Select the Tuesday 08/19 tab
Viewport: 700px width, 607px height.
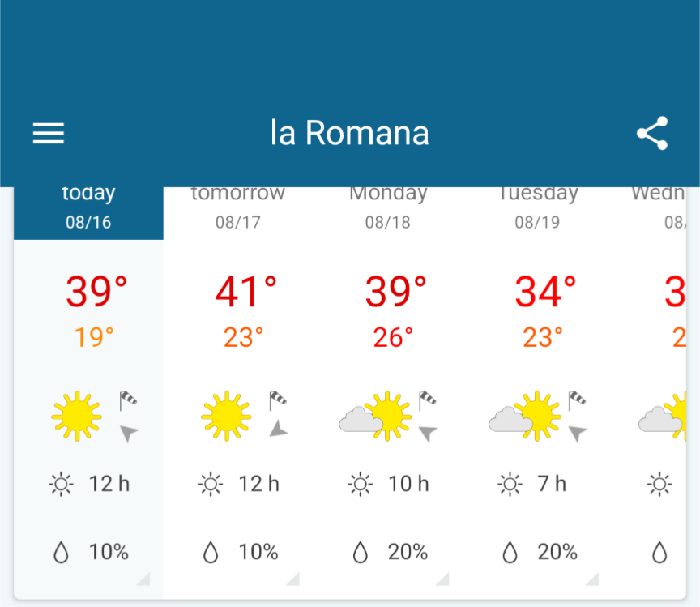pos(537,213)
